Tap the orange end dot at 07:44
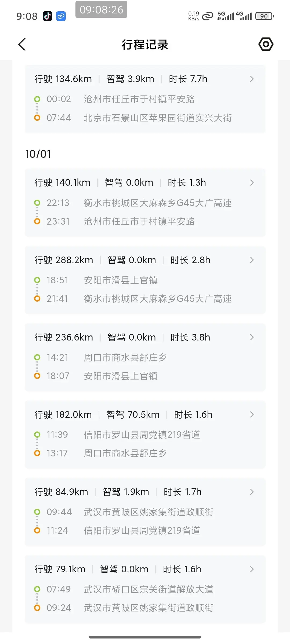The width and height of the screenshot is (290, 644). point(37,118)
